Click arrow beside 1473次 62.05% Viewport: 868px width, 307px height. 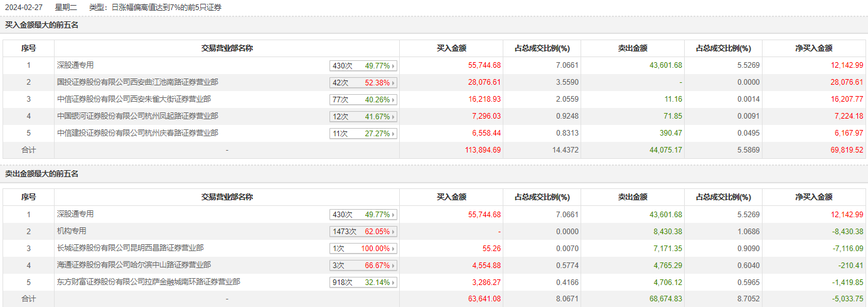[x=394, y=232]
